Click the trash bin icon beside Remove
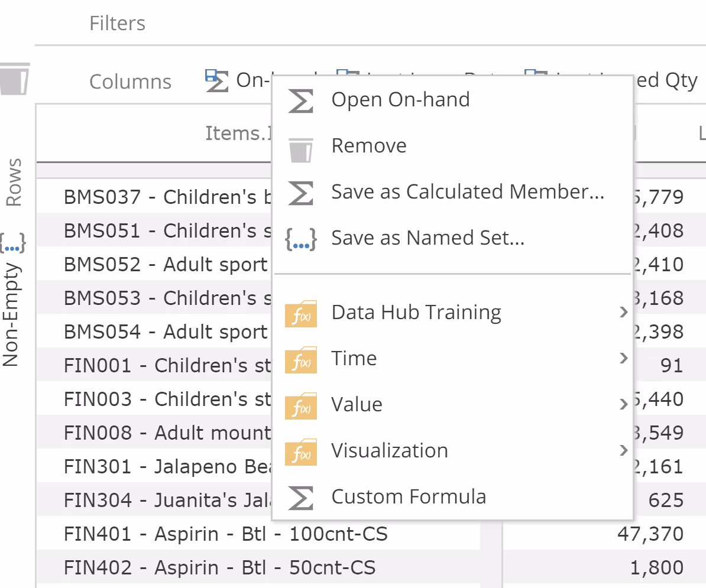Viewport: 706px width, 588px height. pyautogui.click(x=300, y=147)
